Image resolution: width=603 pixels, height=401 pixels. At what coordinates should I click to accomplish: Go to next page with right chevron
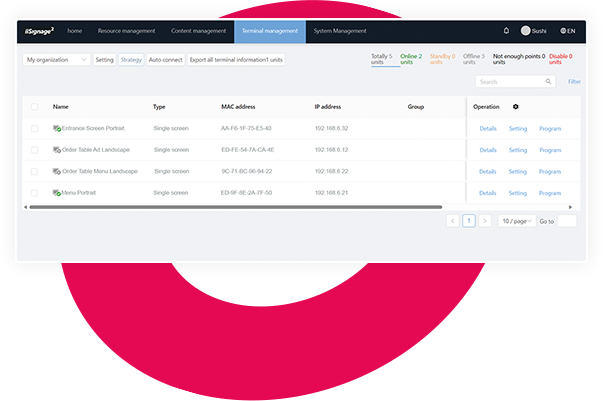485,221
